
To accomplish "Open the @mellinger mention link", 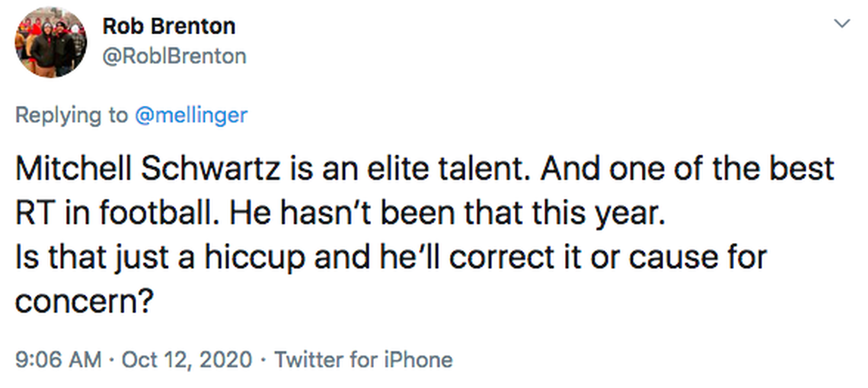I will pyautogui.click(x=190, y=115).
